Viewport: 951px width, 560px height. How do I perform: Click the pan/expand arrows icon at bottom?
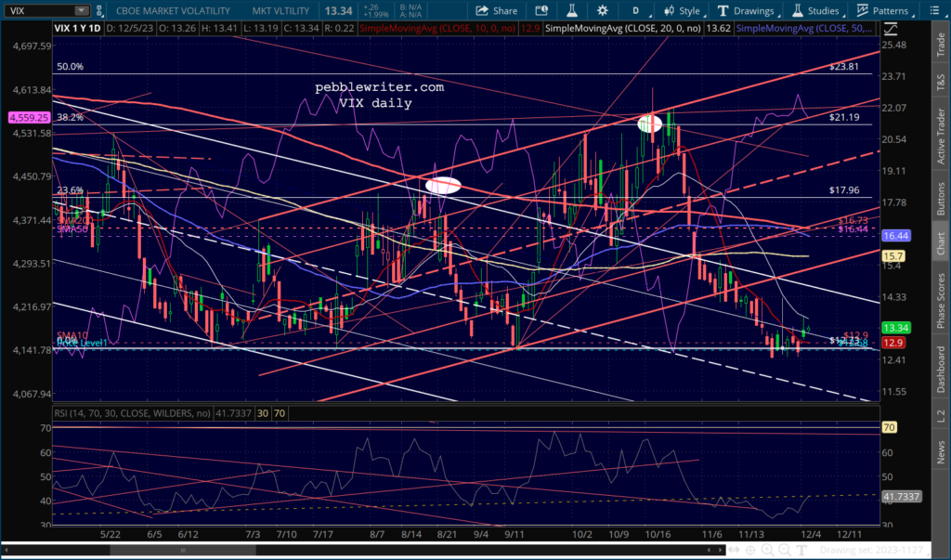coord(734,551)
